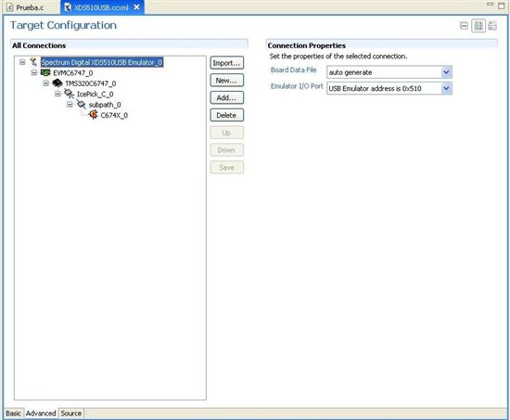Collapse the IcePick_C_0 tree node
The image size is (510, 420).
tap(57, 94)
